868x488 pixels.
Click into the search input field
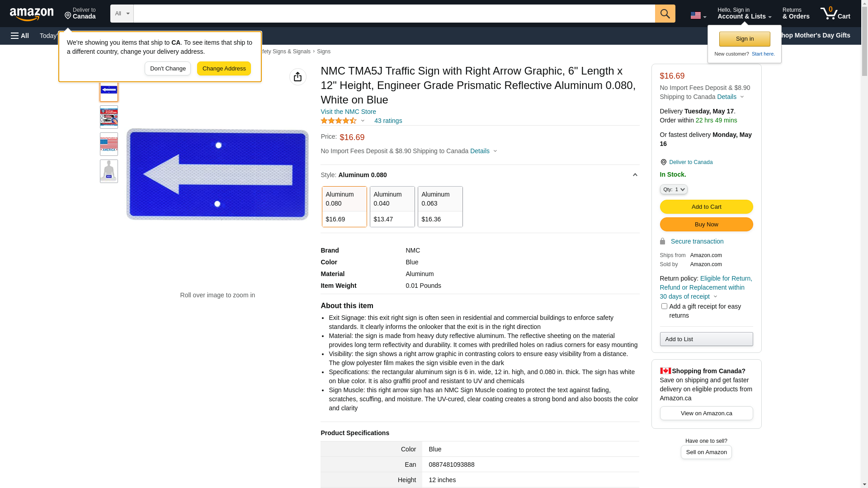point(393,14)
